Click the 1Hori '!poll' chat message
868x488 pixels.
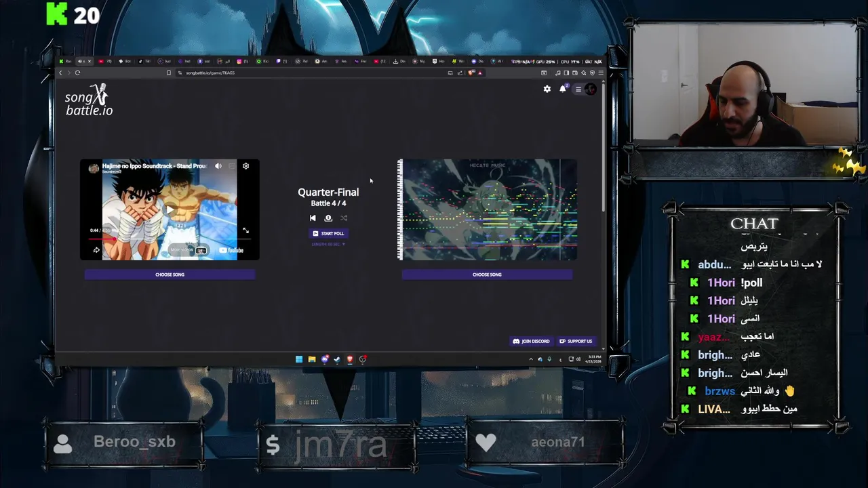coord(751,283)
